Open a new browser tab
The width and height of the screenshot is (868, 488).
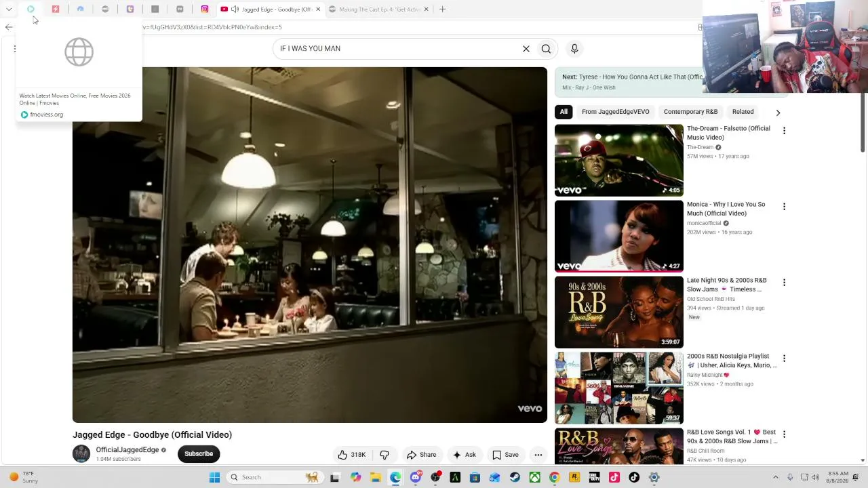click(442, 9)
